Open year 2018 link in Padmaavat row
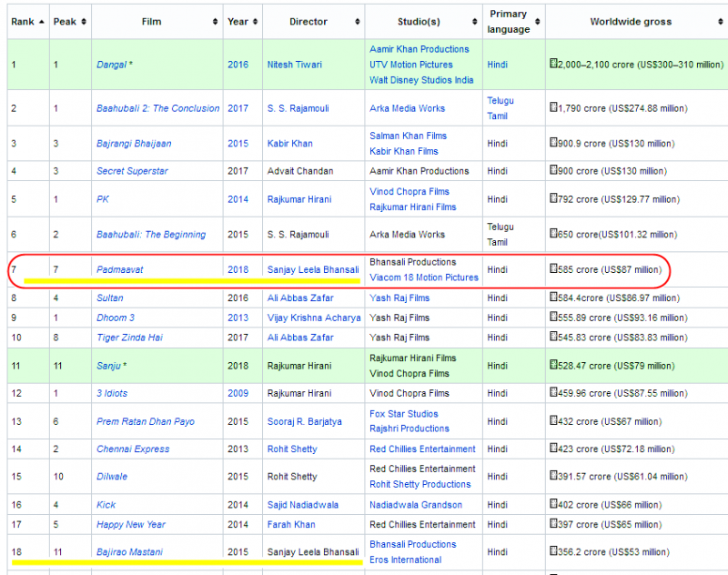 238,269
